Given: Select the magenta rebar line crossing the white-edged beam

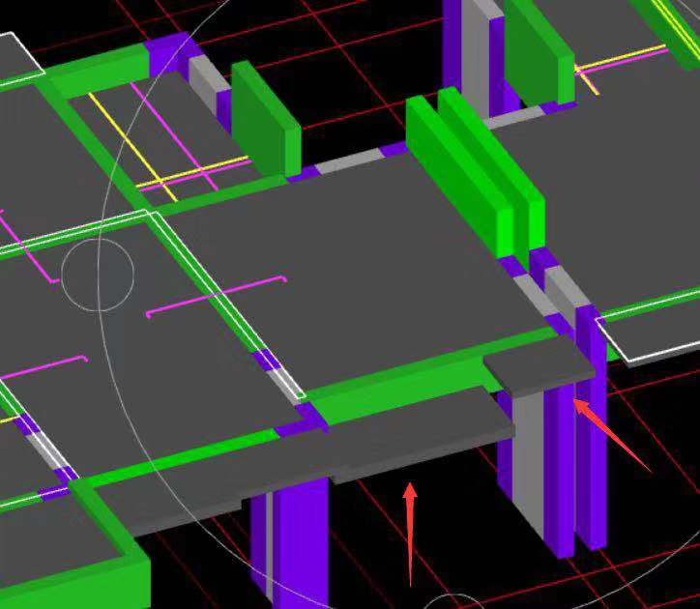Looking at the screenshot, I should tap(217, 296).
